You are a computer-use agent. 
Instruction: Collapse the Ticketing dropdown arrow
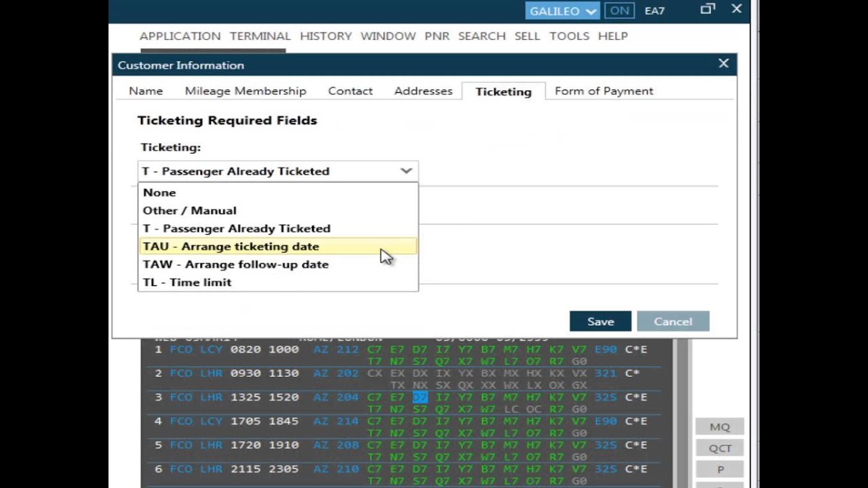click(406, 171)
